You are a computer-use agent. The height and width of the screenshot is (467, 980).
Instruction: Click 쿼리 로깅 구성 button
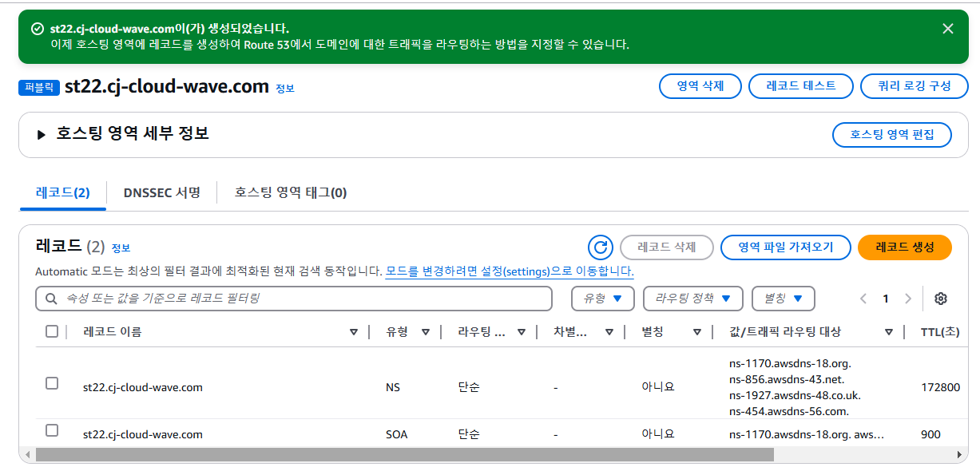click(x=914, y=86)
